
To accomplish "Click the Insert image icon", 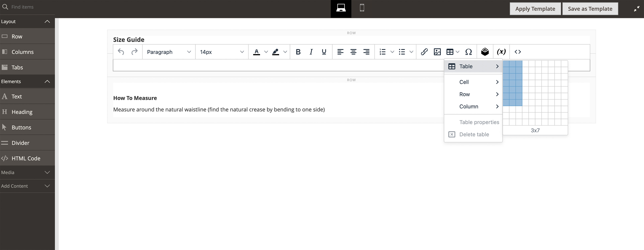I will click(x=437, y=52).
